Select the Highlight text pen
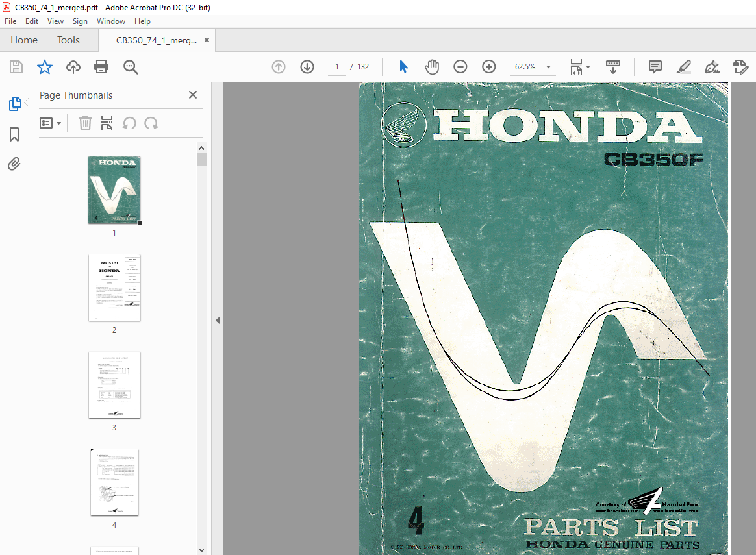The width and height of the screenshot is (756, 555). (x=683, y=66)
